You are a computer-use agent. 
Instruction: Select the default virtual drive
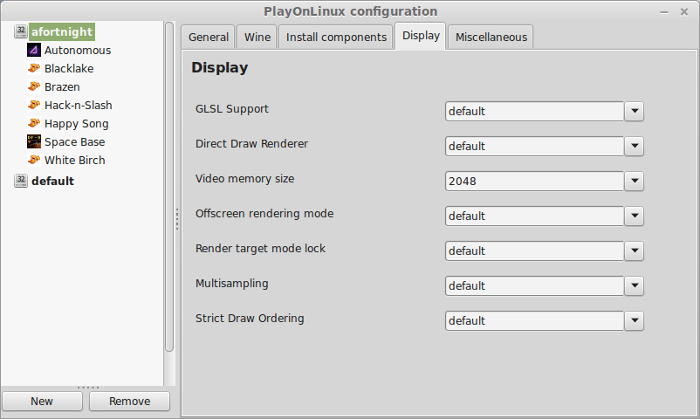(53, 181)
